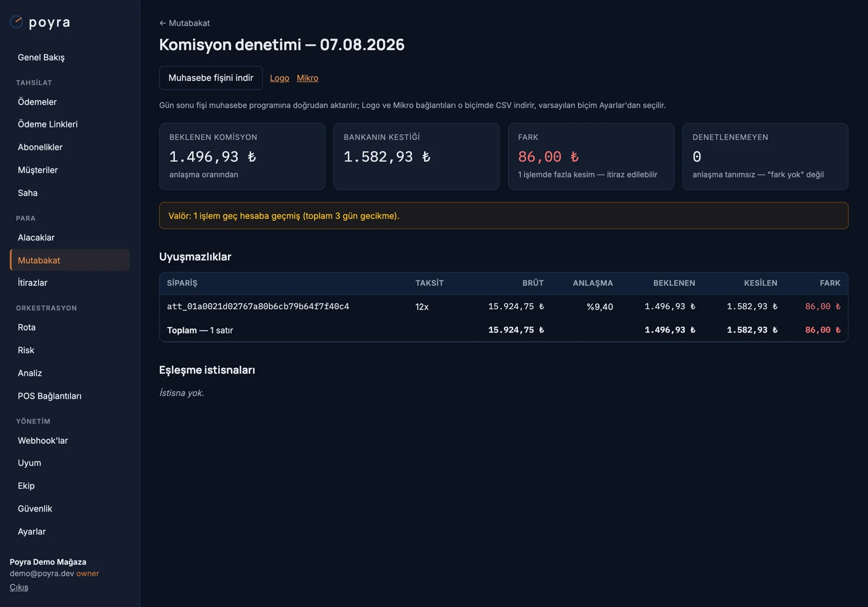Open the Uyum page
The width and height of the screenshot is (868, 607).
(x=69, y=463)
